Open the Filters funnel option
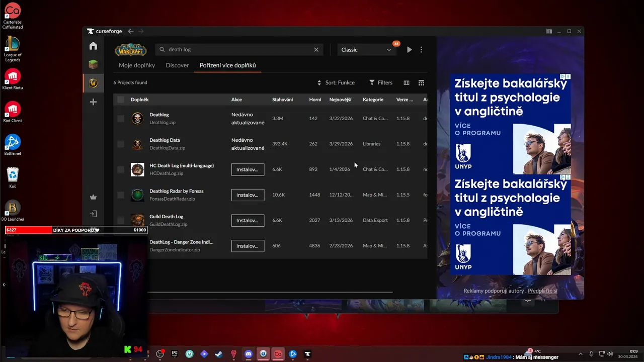644x362 pixels. (381, 82)
